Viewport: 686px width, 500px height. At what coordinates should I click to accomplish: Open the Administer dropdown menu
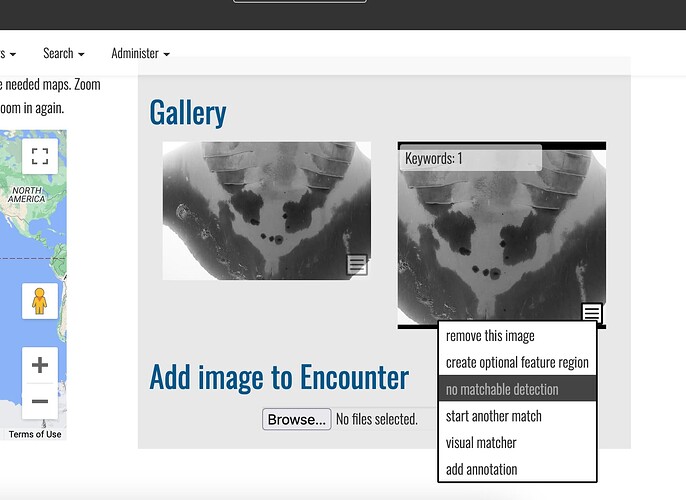(x=140, y=53)
